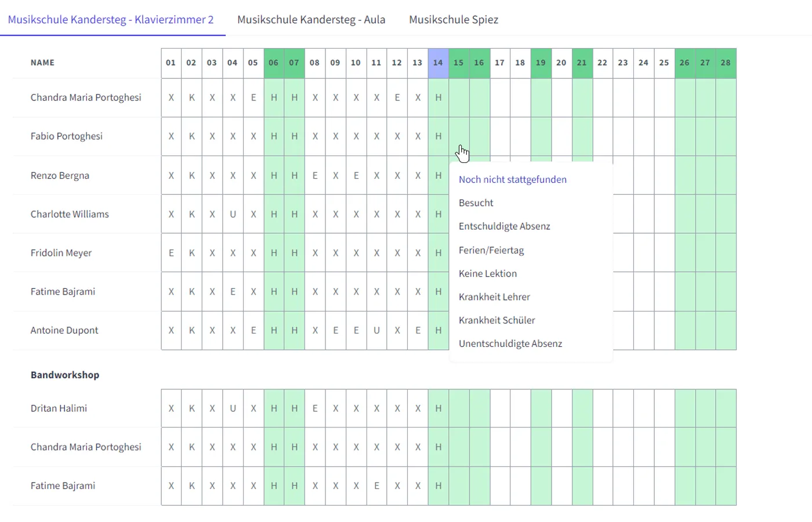This screenshot has height=522, width=812.
Task: Switch to Musikschule Kandersteg - Aula tab
Action: (x=311, y=20)
